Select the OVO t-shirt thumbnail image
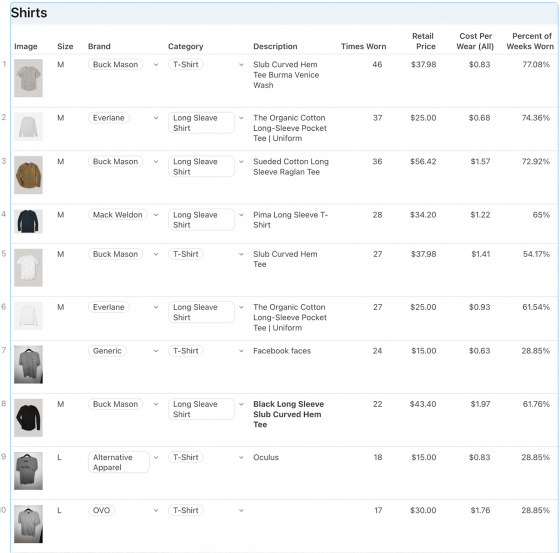Image resolution: width=560 pixels, height=553 pixels. pyautogui.click(x=28, y=524)
